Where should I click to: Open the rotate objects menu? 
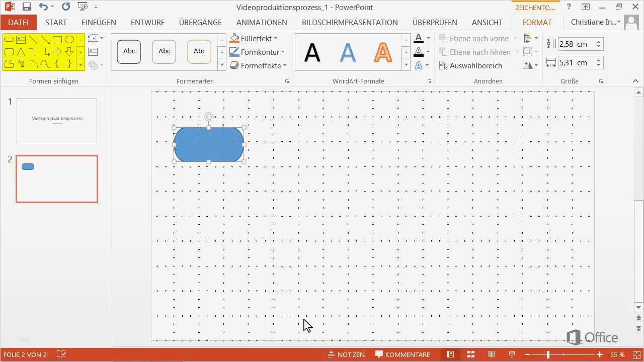530,65
